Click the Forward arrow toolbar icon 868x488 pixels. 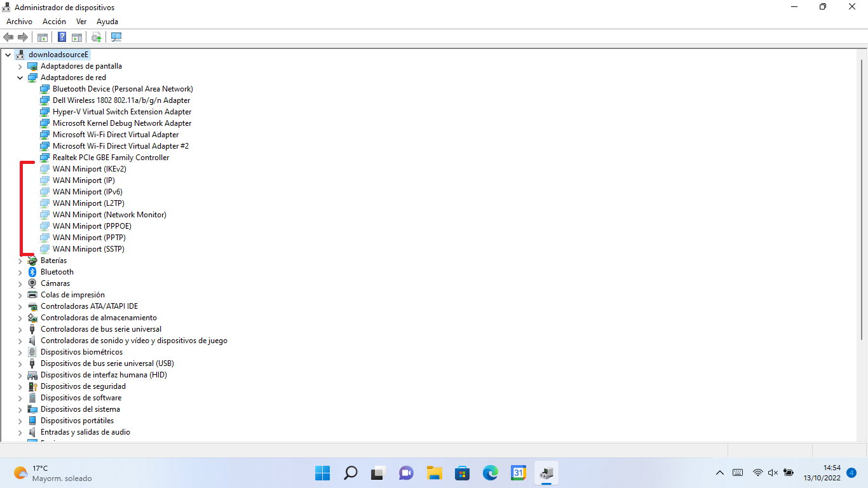(x=23, y=37)
